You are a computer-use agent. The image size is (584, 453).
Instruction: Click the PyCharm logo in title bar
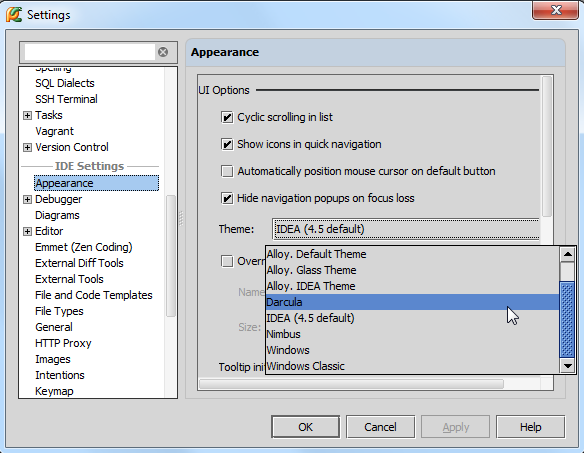click(14, 15)
